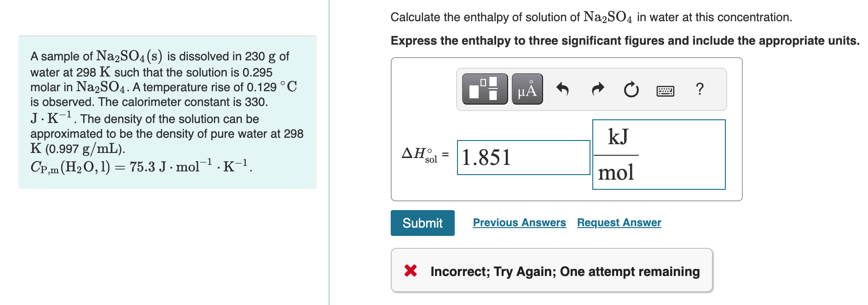Place cursor in the mol denominator
Image resolution: width=868 pixels, height=305 pixels.
coord(617,173)
